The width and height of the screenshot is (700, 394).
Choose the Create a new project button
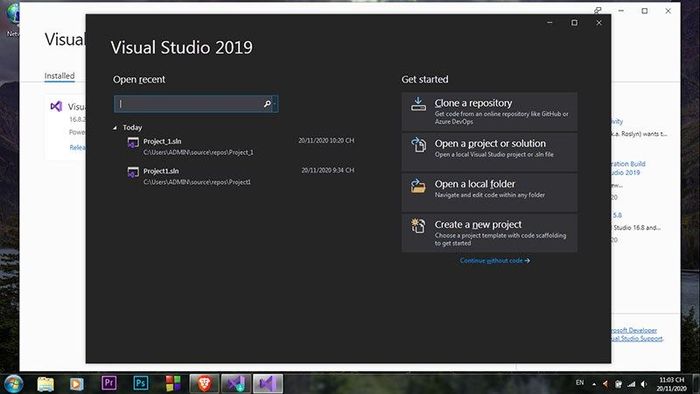click(489, 233)
